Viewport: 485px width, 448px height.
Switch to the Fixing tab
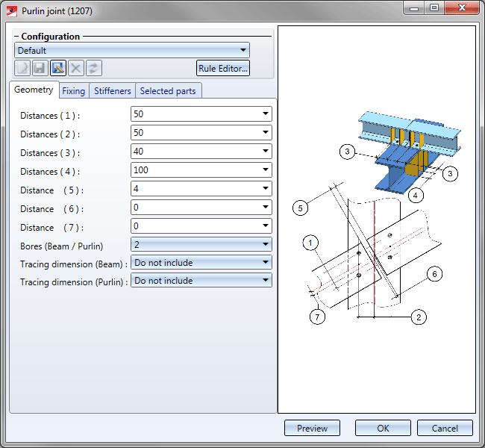[73, 91]
